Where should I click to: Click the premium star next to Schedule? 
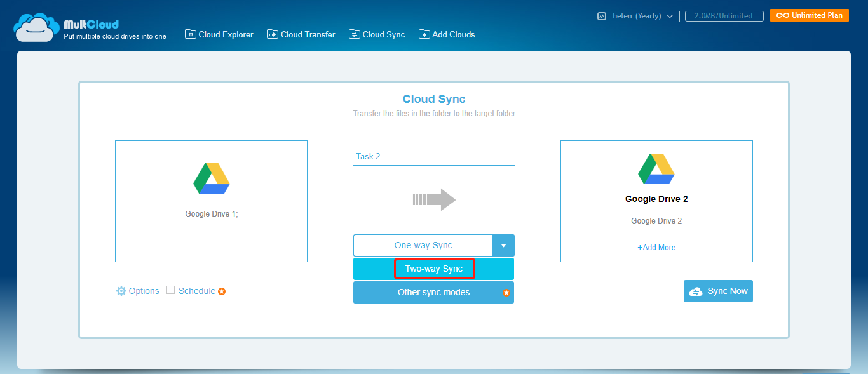tap(222, 291)
